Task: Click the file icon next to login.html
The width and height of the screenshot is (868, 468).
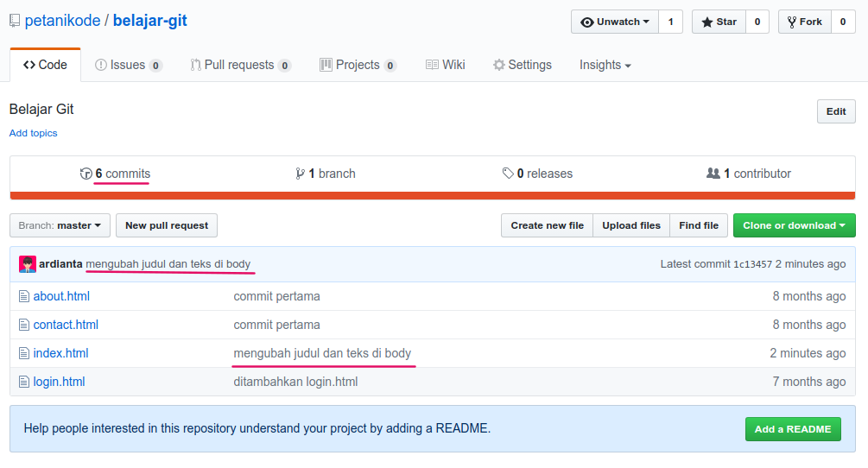Action: (24, 382)
